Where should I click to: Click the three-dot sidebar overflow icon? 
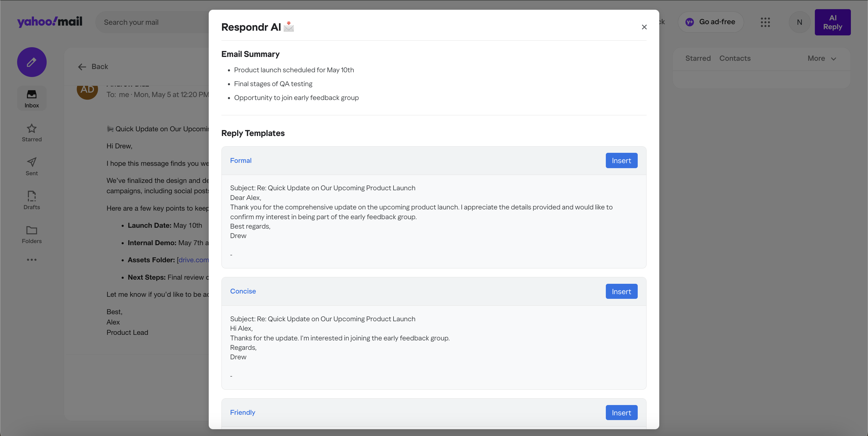(x=32, y=260)
